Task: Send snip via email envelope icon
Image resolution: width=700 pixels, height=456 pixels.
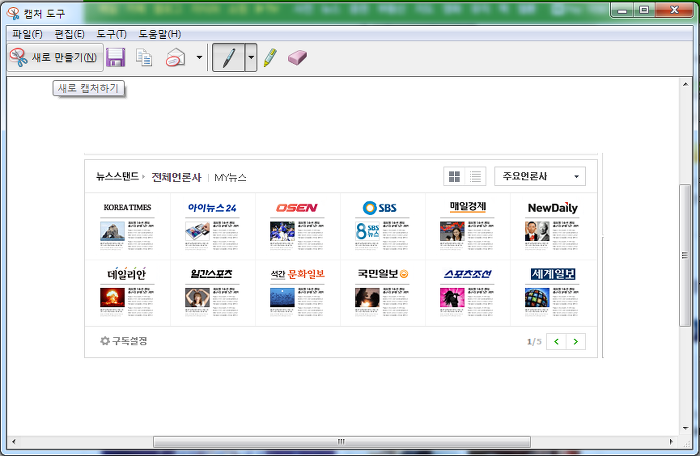Action: point(175,57)
